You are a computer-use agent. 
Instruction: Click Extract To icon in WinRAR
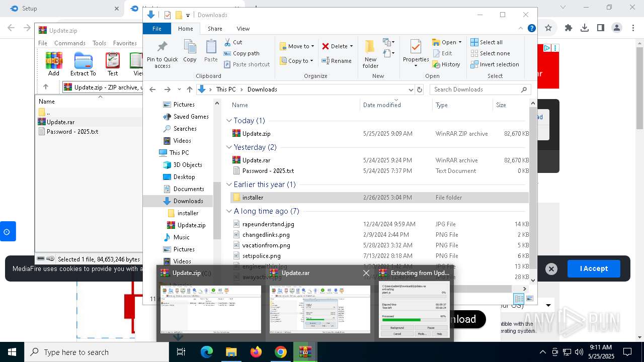pos(83,64)
